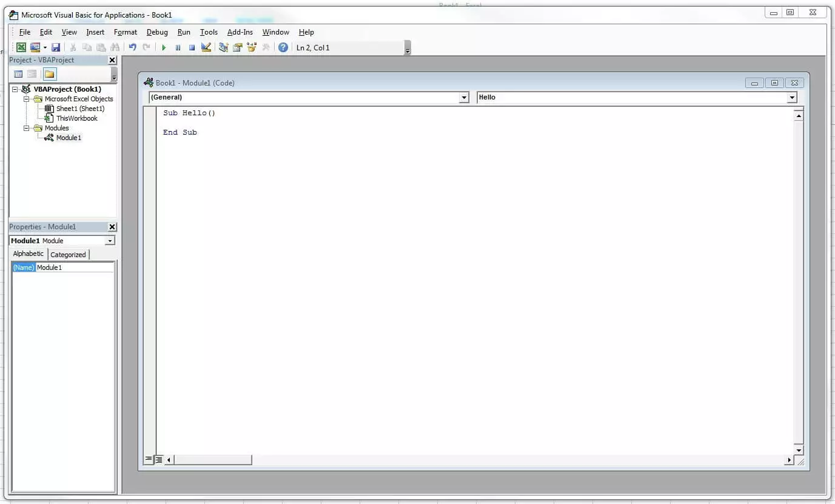Switch to the Categorized properties tab
Viewport: 835px width, 504px height.
click(68, 255)
